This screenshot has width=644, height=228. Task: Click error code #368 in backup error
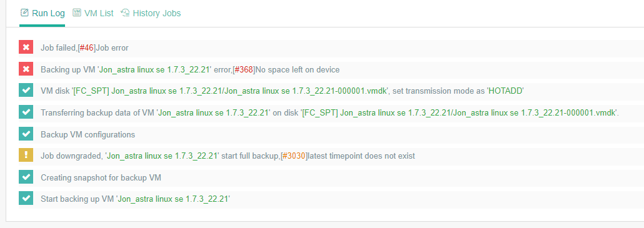pyautogui.click(x=243, y=70)
